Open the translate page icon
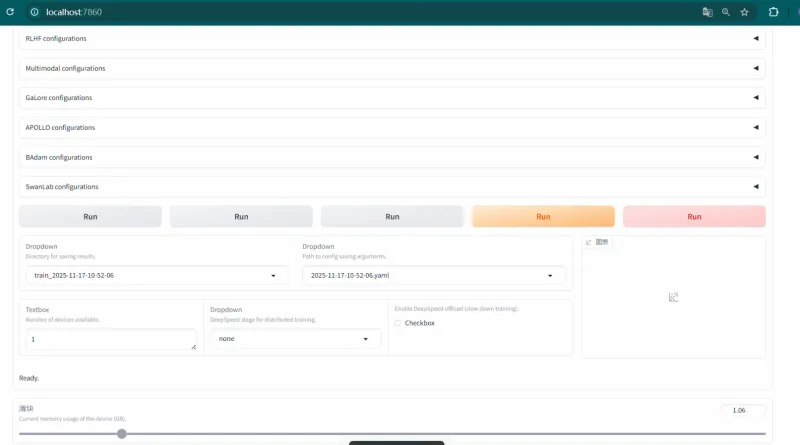 coord(707,12)
